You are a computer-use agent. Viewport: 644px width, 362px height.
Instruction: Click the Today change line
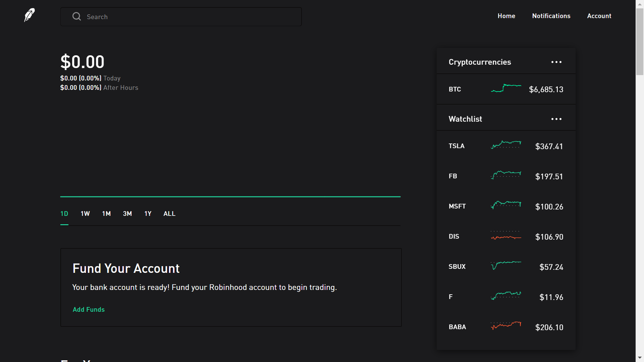point(90,78)
